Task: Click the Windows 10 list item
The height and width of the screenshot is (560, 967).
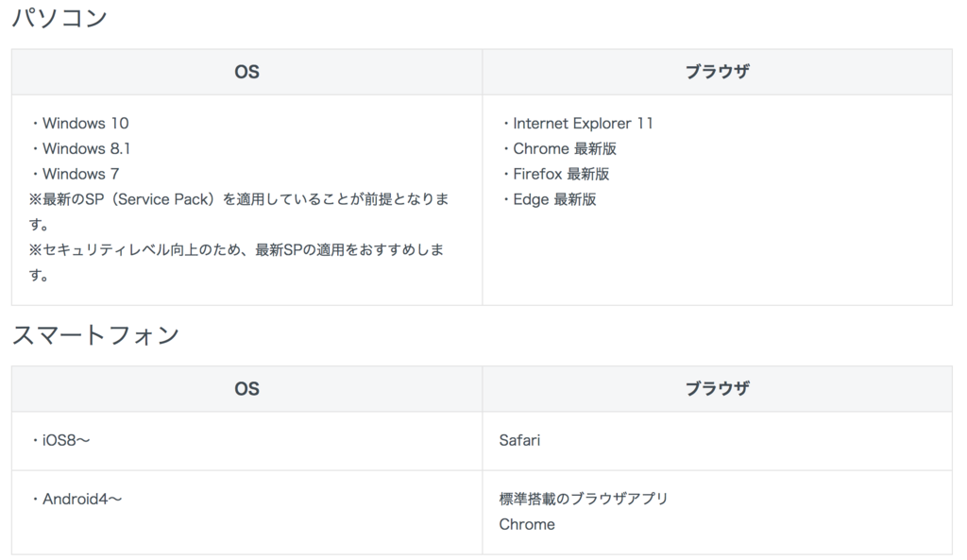Action: click(79, 124)
